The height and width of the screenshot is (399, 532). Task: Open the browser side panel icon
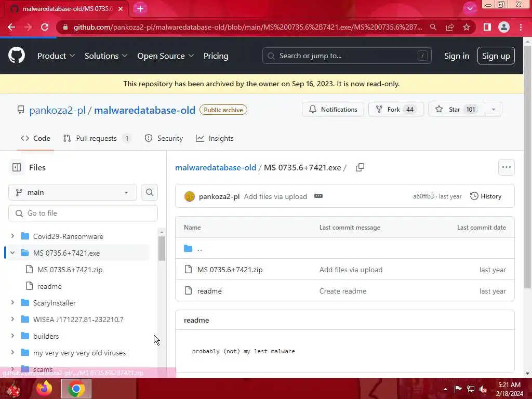point(487,27)
